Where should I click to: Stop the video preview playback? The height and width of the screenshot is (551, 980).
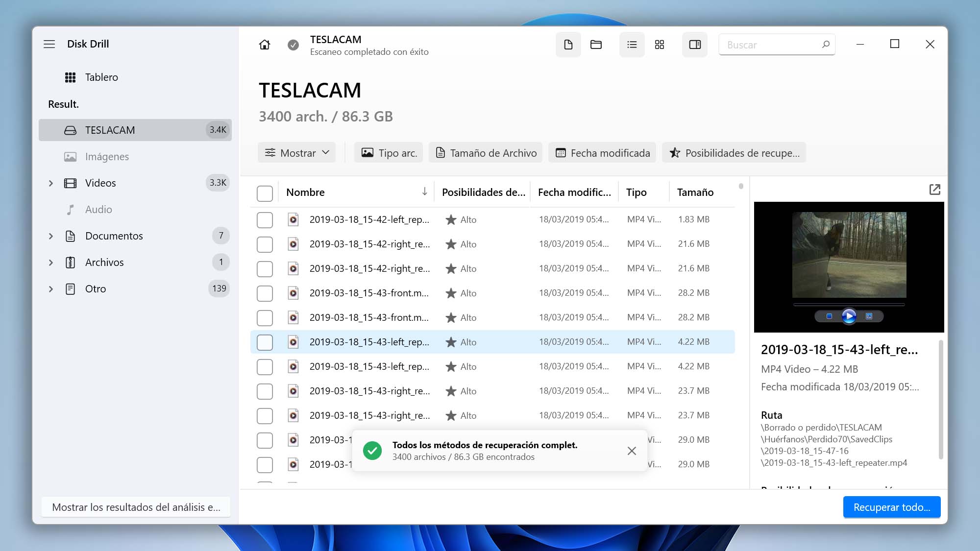(x=829, y=316)
